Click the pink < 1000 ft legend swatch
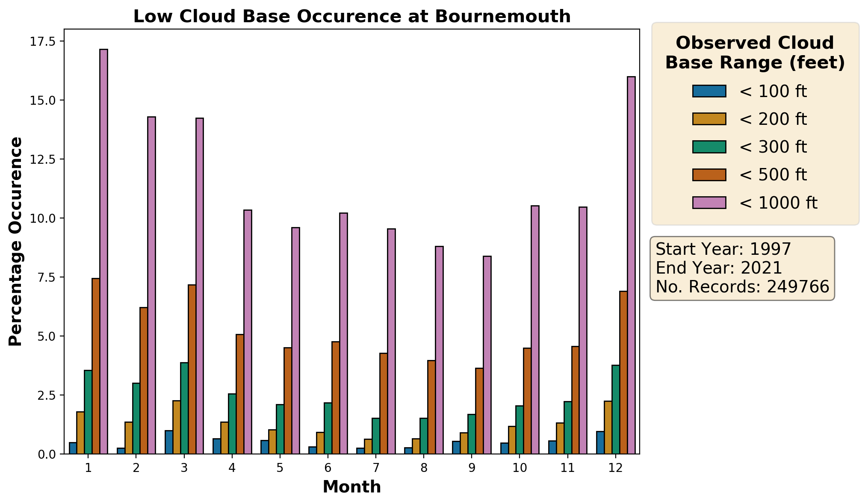 pyautogui.click(x=709, y=202)
